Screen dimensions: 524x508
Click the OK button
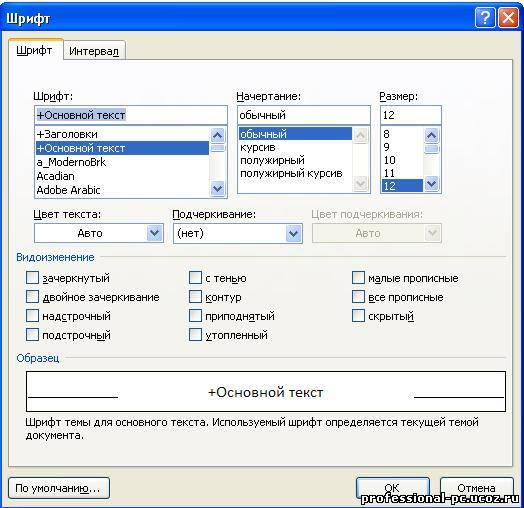pos(392,488)
